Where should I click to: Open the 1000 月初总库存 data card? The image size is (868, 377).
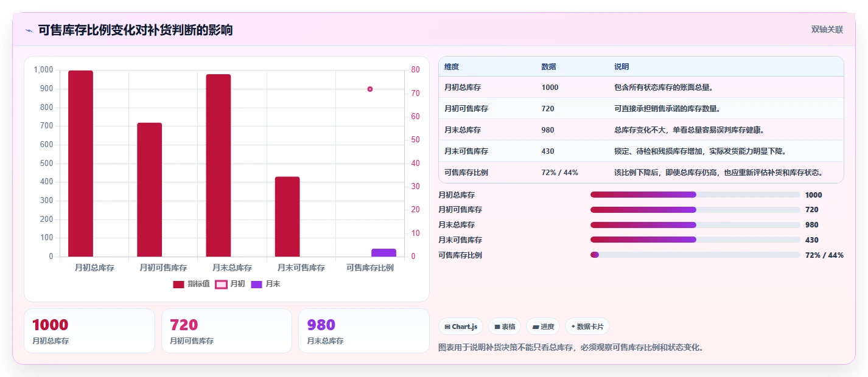tap(89, 331)
